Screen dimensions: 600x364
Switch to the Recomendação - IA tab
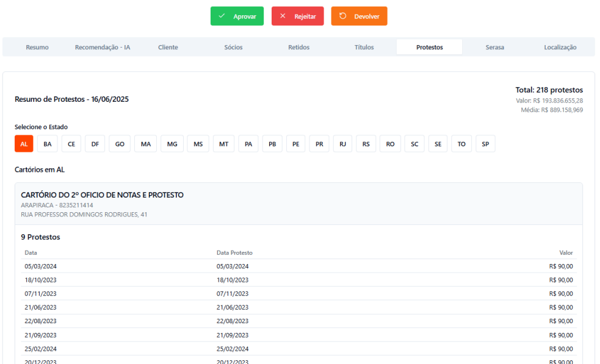click(103, 47)
